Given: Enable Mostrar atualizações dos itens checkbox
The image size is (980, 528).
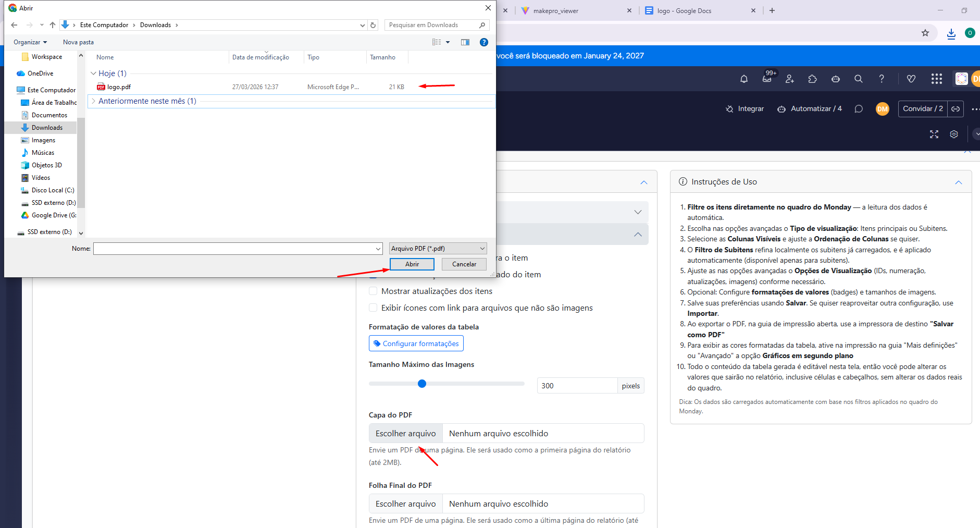Looking at the screenshot, I should (x=373, y=291).
